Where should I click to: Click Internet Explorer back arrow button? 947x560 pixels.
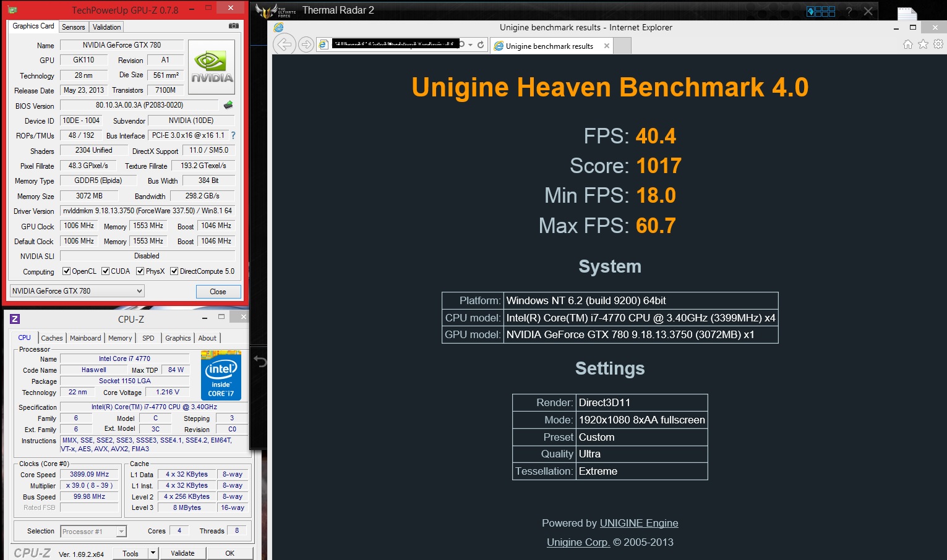click(x=284, y=45)
